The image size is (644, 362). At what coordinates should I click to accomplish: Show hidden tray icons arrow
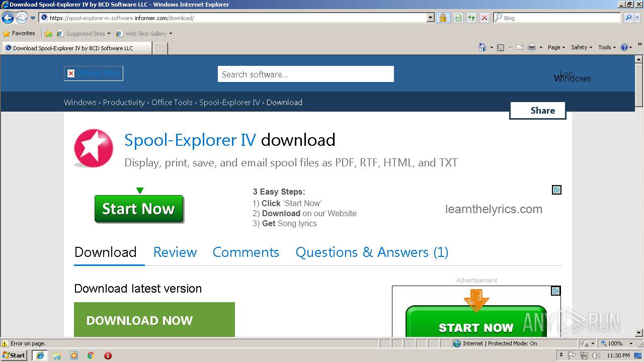coord(561,355)
